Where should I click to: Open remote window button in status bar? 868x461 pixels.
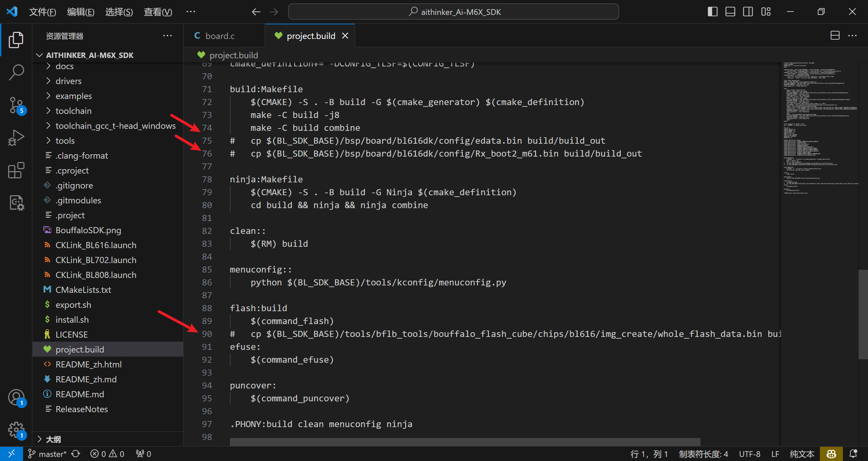(12, 454)
